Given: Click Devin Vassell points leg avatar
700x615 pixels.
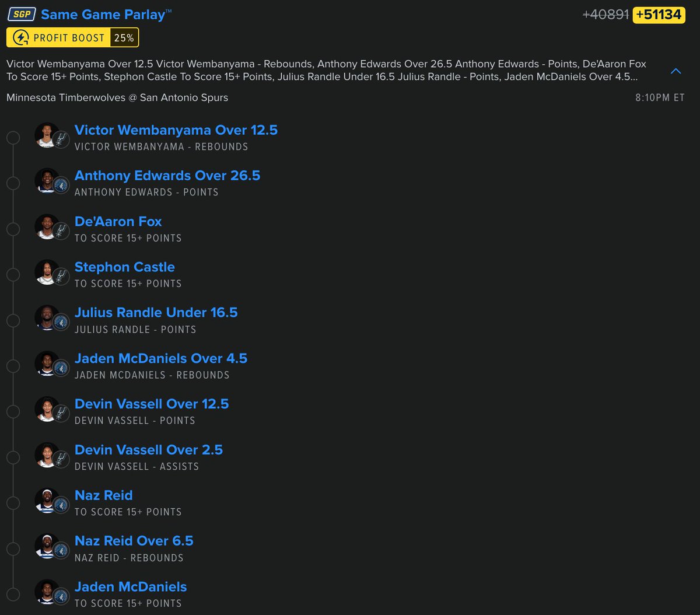Looking at the screenshot, I should point(47,409).
